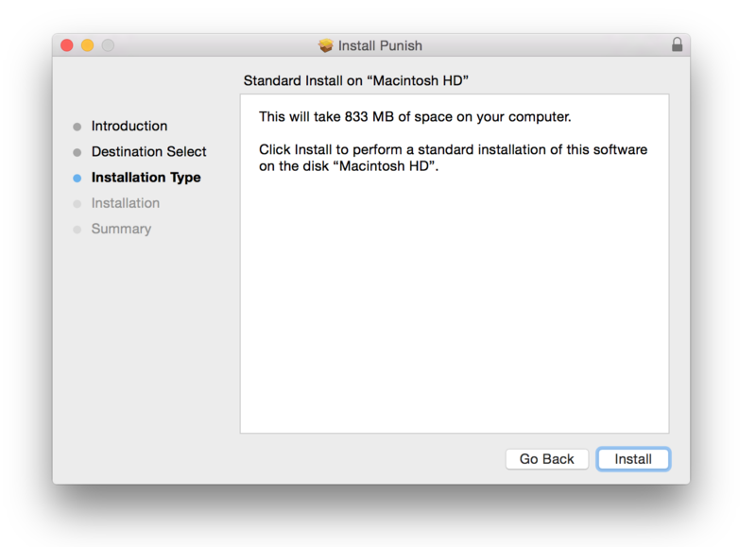Minimize the installer with the yellow button
The height and width of the screenshot is (547, 756).
coord(88,45)
